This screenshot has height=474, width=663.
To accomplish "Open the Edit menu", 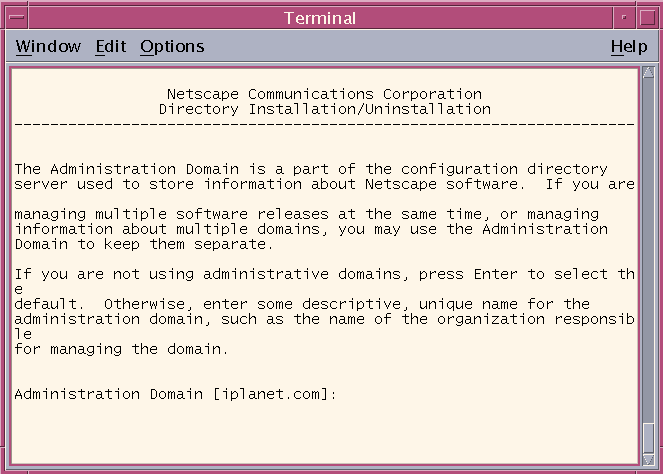I will point(111,47).
